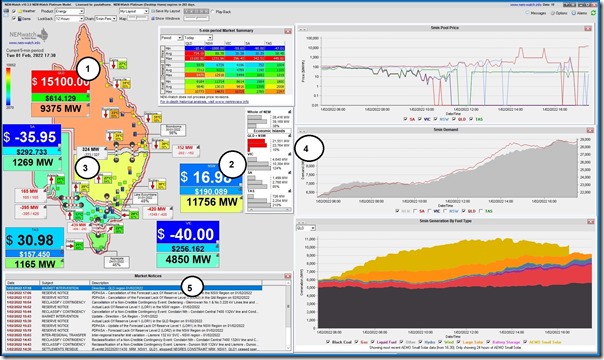Open the Period dropdown in Market Summary
Viewport: 604px width, 360px height.
pyautogui.click(x=171, y=38)
